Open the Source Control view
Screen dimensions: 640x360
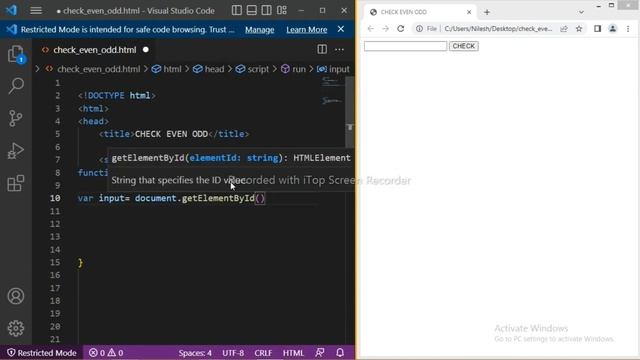tap(16, 118)
